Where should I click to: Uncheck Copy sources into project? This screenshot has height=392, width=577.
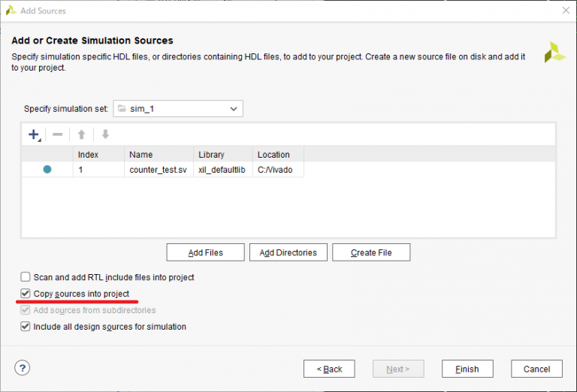(x=26, y=294)
